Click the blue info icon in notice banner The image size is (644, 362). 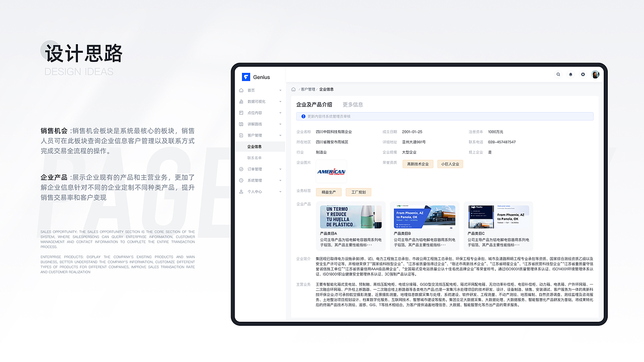coord(303,116)
